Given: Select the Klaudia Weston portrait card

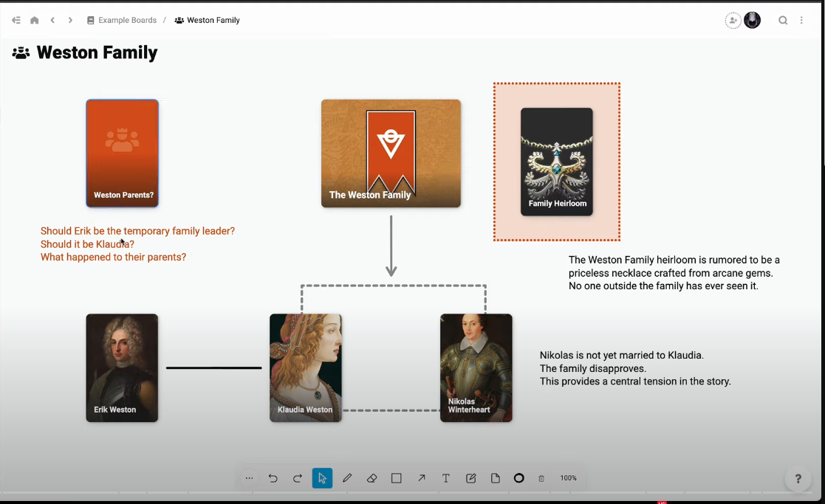Looking at the screenshot, I should click(x=306, y=368).
